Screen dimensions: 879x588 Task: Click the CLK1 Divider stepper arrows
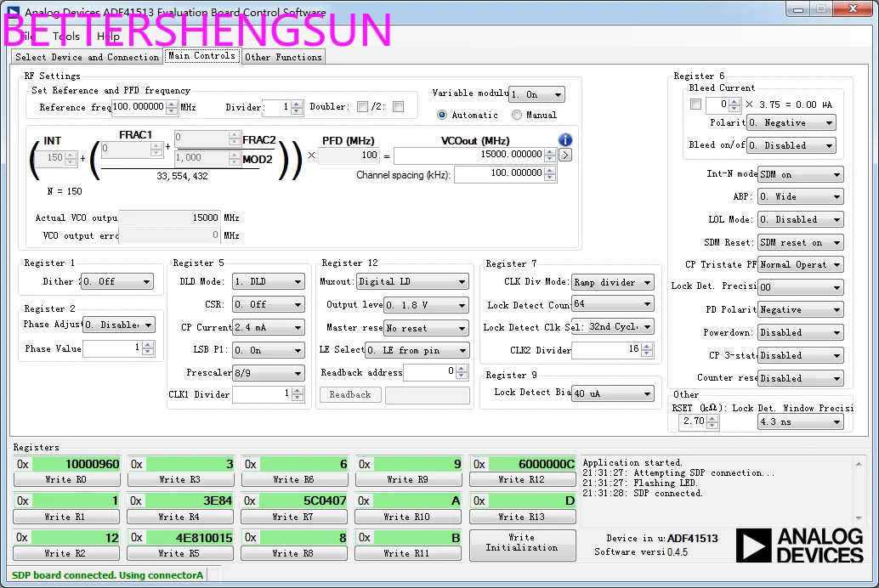click(298, 394)
